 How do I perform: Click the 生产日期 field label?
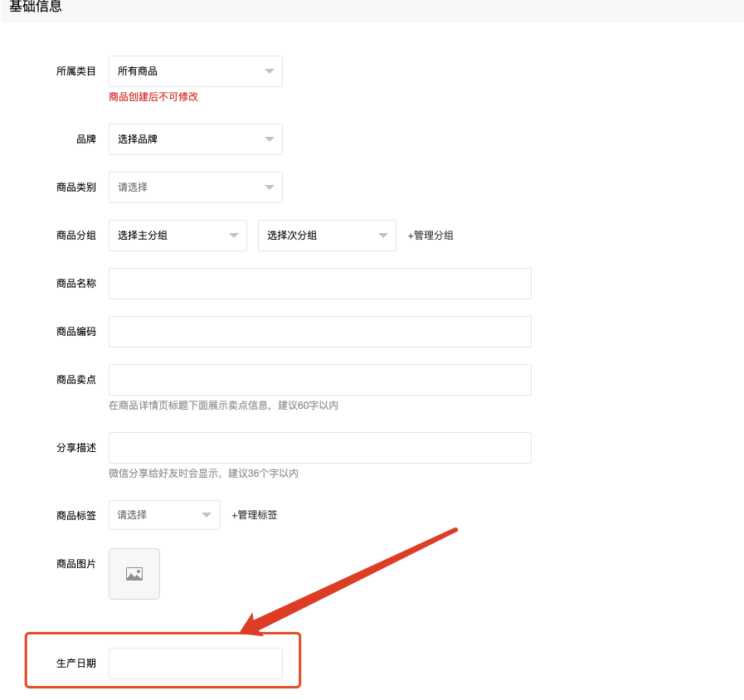pyautogui.click(x=76, y=664)
